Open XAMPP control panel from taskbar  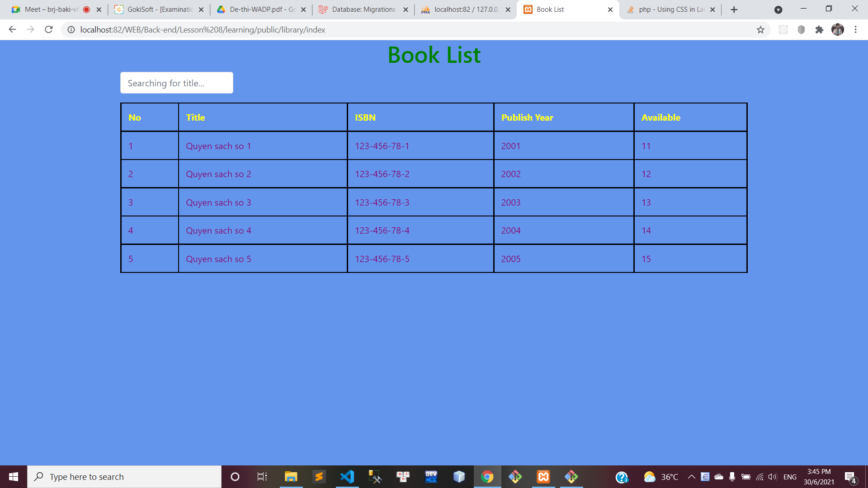pyautogui.click(x=543, y=477)
